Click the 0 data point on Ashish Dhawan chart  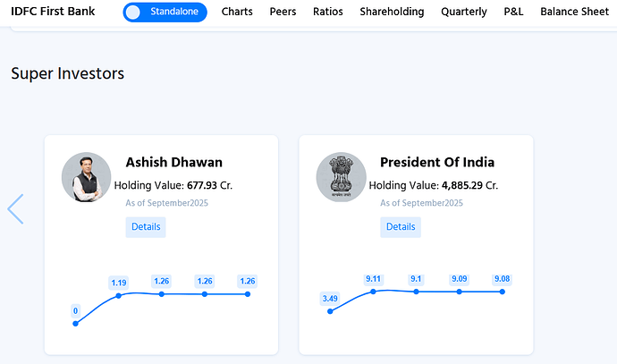[x=75, y=323]
